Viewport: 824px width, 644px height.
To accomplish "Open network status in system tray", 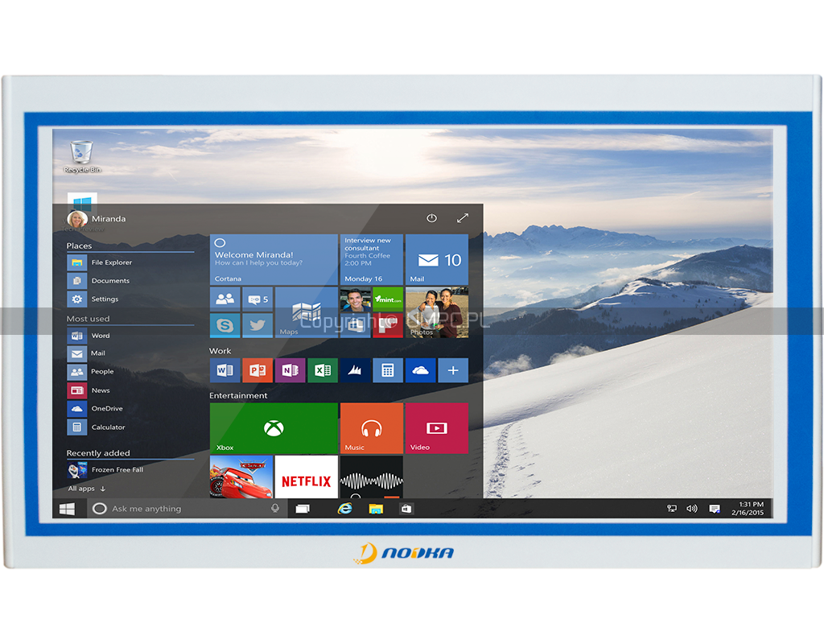I will (x=672, y=509).
